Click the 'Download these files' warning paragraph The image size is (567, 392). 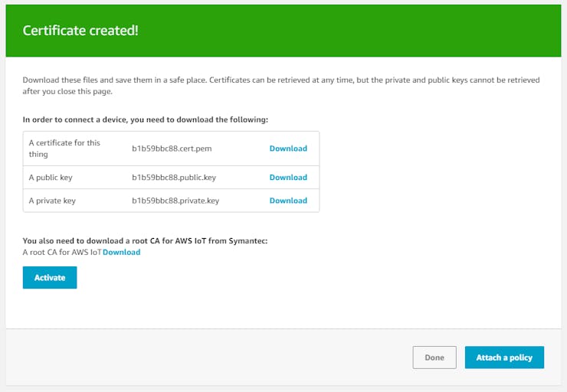pyautogui.click(x=281, y=86)
